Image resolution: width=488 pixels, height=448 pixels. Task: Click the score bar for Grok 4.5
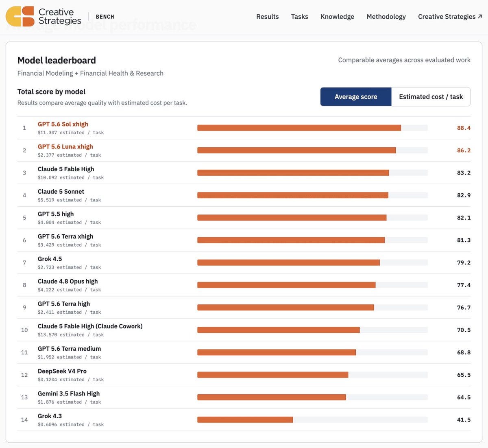click(312, 262)
